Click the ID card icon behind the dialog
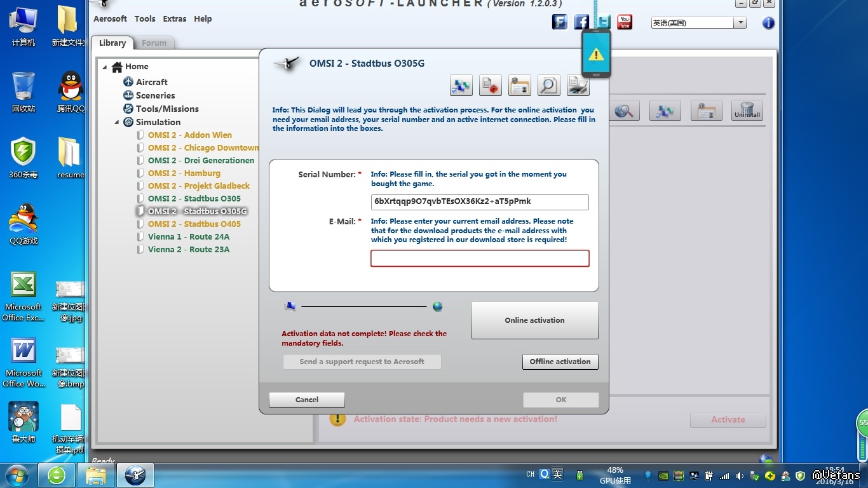This screenshot has width=868, height=488. tap(706, 111)
